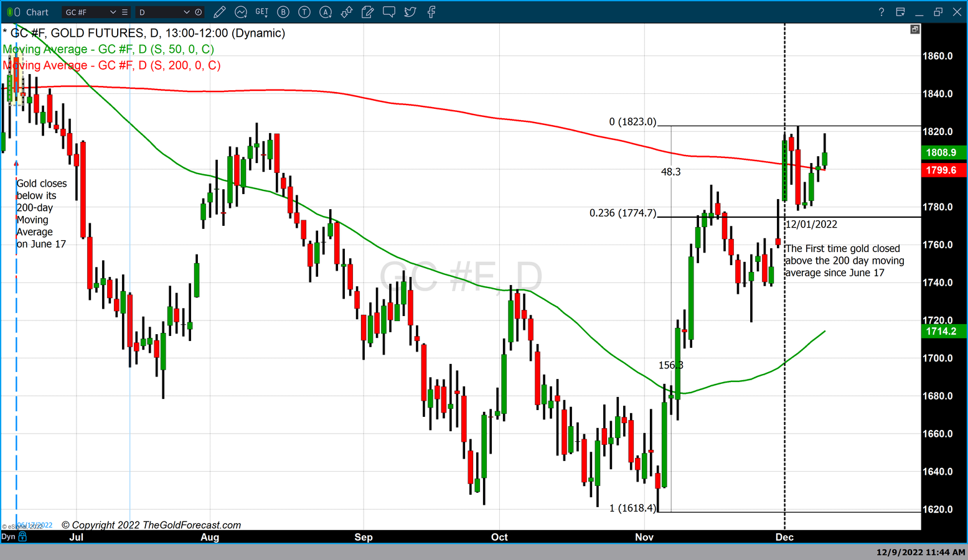
Task: Click the up-down arrows trade icon
Action: (x=347, y=12)
